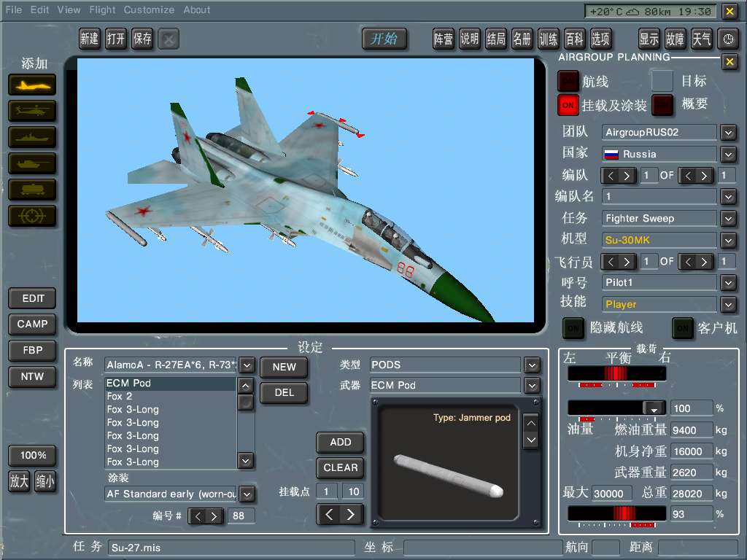
Task: Expand the 武器 ECM Pod dropdown
Action: 532,385
